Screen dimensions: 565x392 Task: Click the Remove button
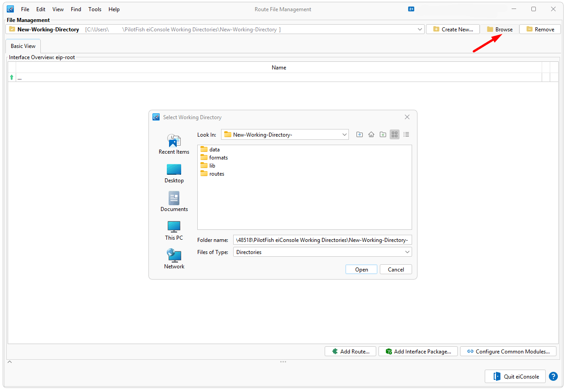click(540, 30)
